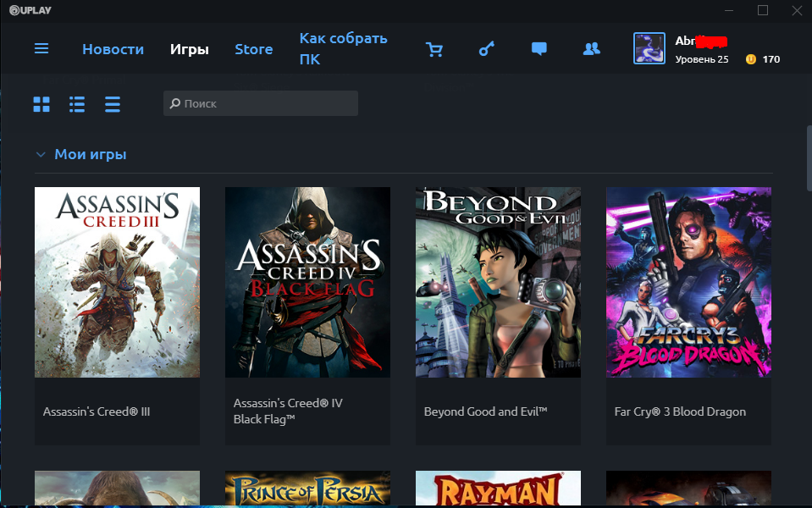The image size is (812, 508).
Task: Go to the Новости tab
Action: 113,49
